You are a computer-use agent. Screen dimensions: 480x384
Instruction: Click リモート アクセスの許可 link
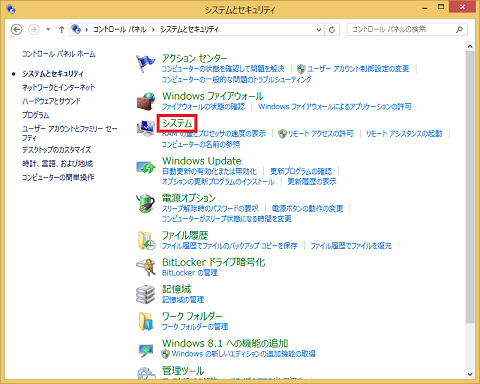tap(321, 134)
